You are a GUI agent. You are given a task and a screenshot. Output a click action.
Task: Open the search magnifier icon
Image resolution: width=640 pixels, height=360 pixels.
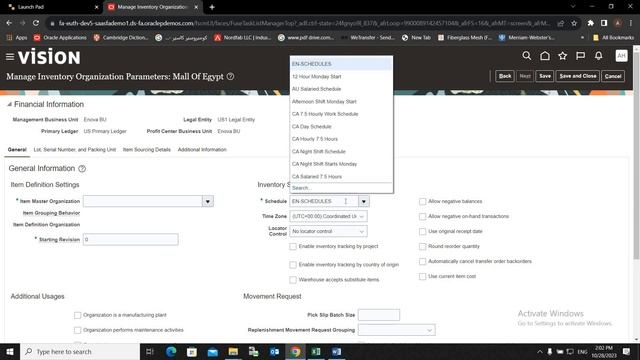(527, 56)
